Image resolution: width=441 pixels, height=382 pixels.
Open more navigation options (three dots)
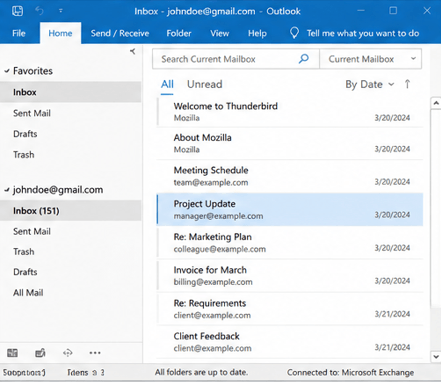(95, 353)
